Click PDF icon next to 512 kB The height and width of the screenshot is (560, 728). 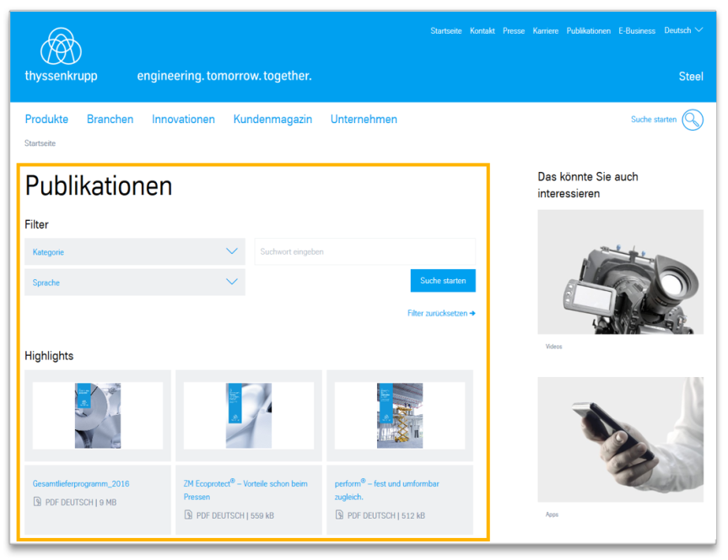click(x=339, y=514)
